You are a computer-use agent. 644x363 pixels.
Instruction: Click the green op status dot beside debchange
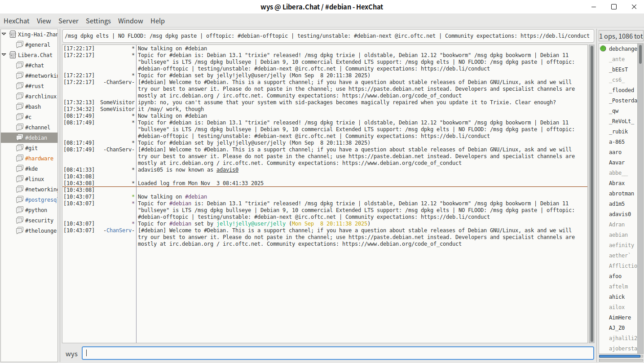point(603,49)
